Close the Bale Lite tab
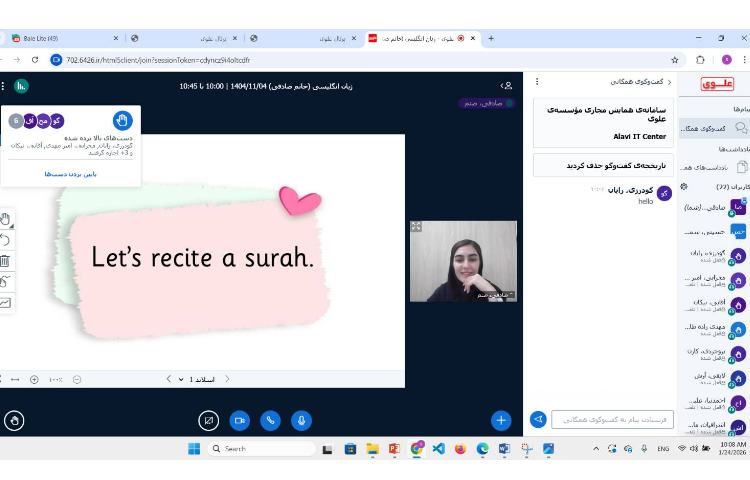Image resolution: width=750 pixels, height=480 pixels. click(x=116, y=38)
